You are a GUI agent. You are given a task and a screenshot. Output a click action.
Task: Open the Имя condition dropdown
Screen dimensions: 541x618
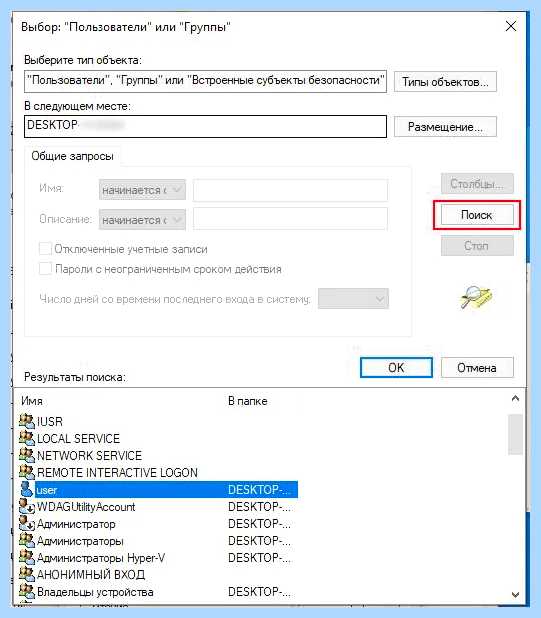142,190
